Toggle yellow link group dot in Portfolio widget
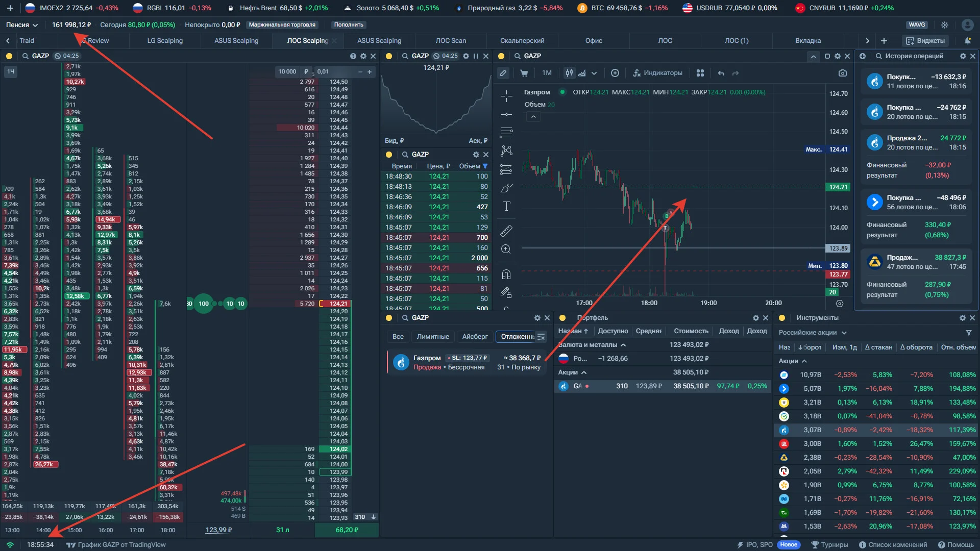This screenshot has width=980, height=551. tap(563, 318)
